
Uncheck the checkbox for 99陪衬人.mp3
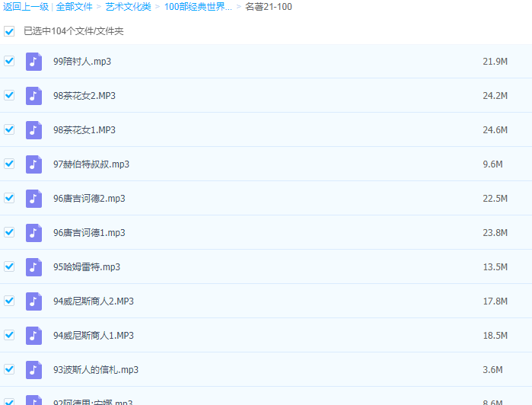tap(9, 61)
